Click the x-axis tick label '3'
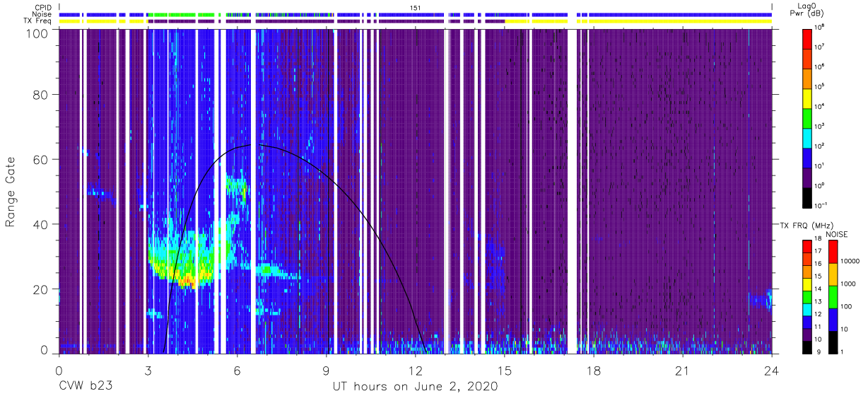Image resolution: width=868 pixels, height=401 pixels. [148, 371]
